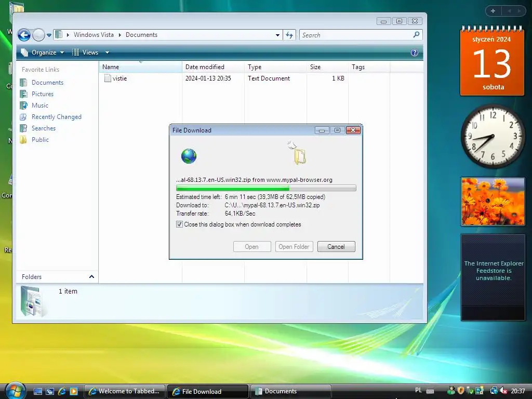Switch to Welcome to Tabbed taskbar button
Image resolution: width=532 pixels, height=399 pixels.
coord(124,391)
